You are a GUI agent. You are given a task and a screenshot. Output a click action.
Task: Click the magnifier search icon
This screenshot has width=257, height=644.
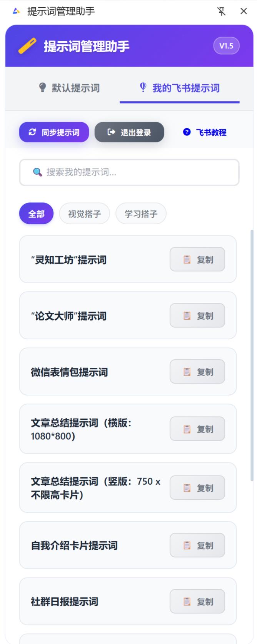click(37, 172)
